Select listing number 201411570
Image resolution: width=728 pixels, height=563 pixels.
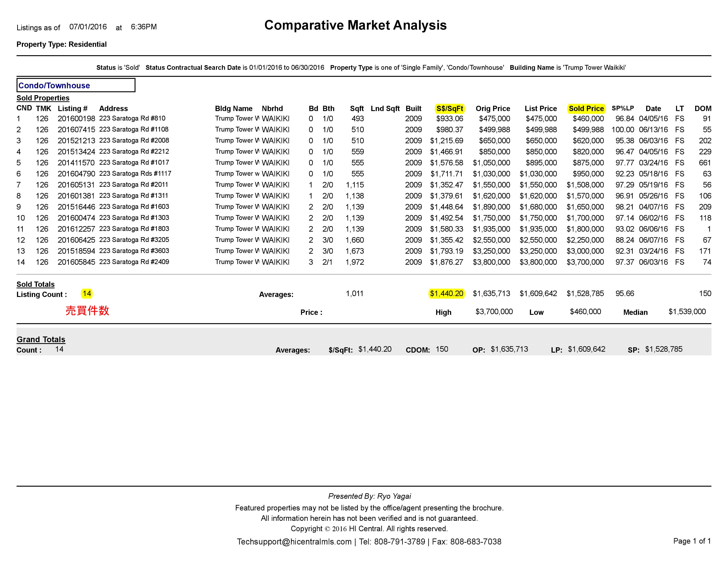click(x=76, y=162)
